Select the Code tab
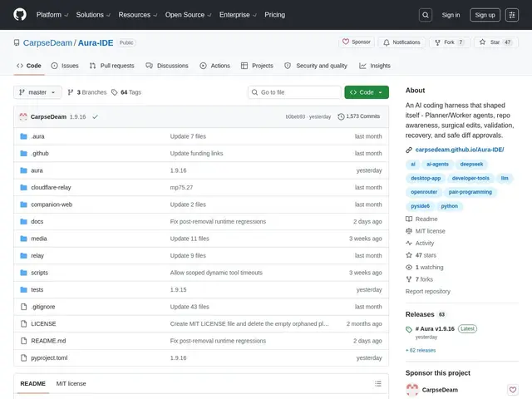 [x=29, y=66]
